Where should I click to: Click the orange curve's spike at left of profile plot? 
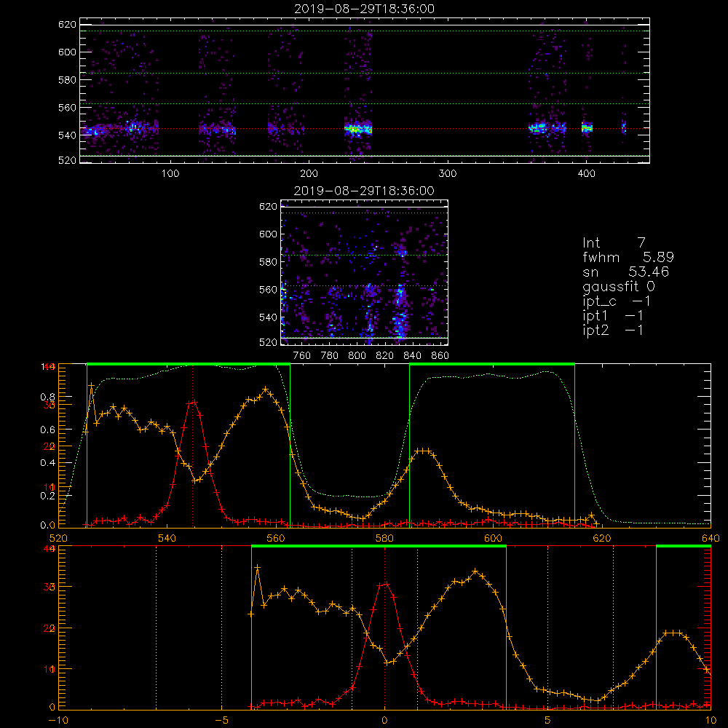(x=92, y=386)
